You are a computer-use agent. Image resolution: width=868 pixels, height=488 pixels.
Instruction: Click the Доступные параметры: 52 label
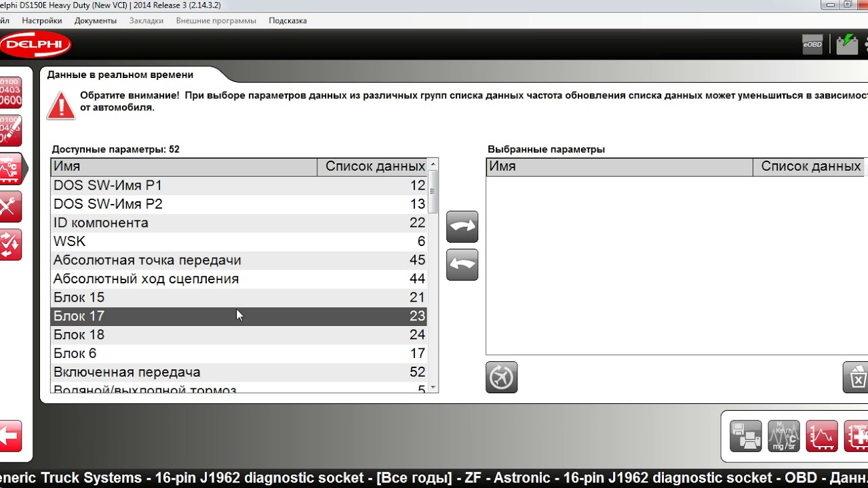point(116,149)
